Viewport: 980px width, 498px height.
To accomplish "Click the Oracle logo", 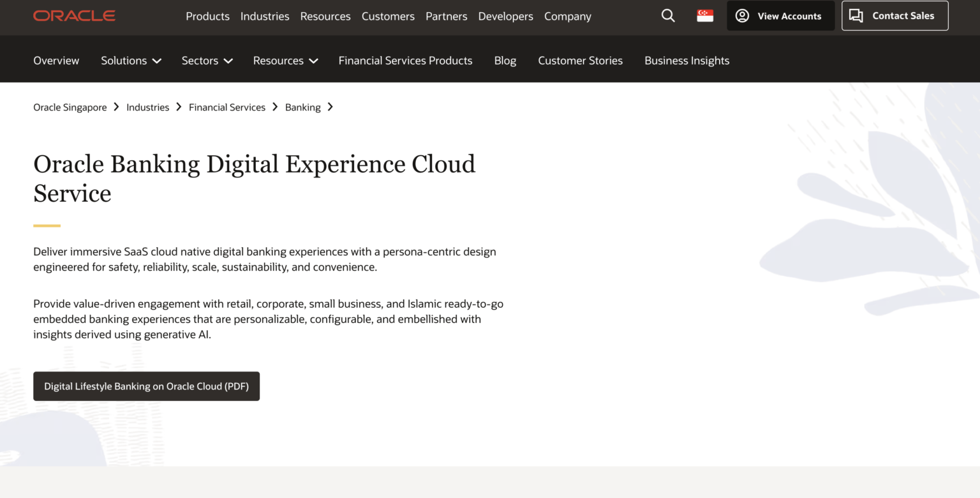I will pos(74,16).
